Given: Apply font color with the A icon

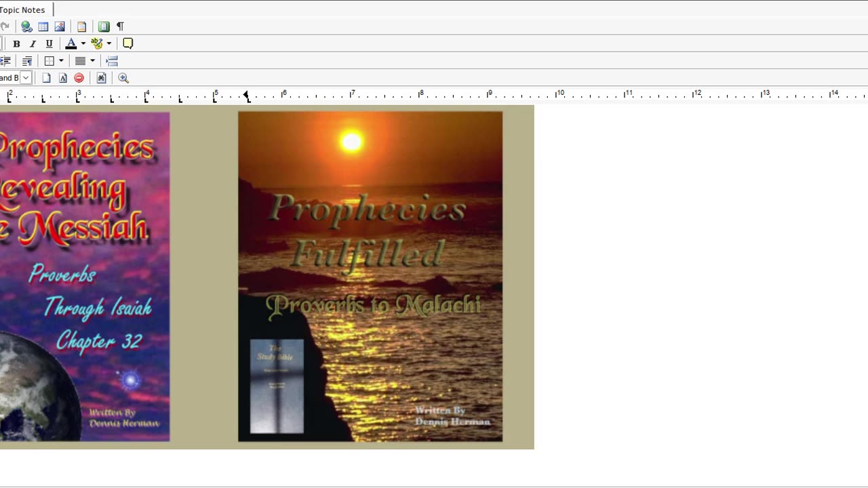Looking at the screenshot, I should (x=71, y=43).
